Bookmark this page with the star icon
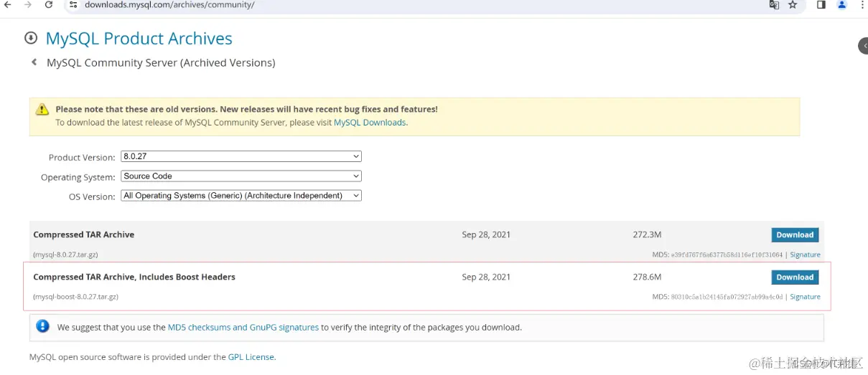 pyautogui.click(x=793, y=5)
